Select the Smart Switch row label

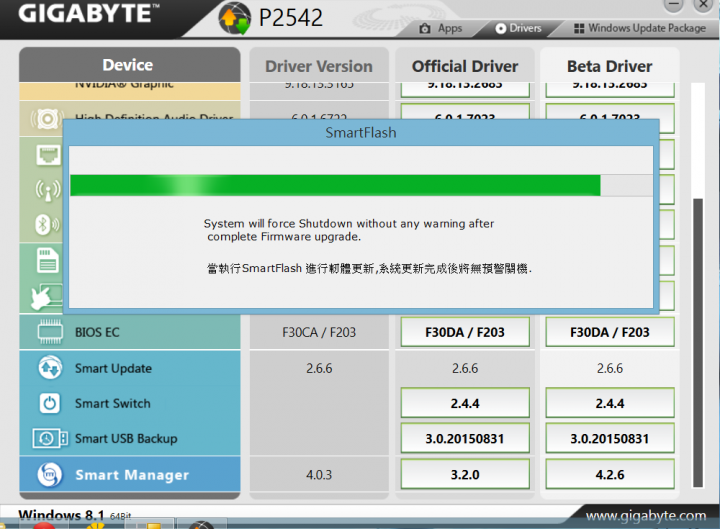(113, 404)
